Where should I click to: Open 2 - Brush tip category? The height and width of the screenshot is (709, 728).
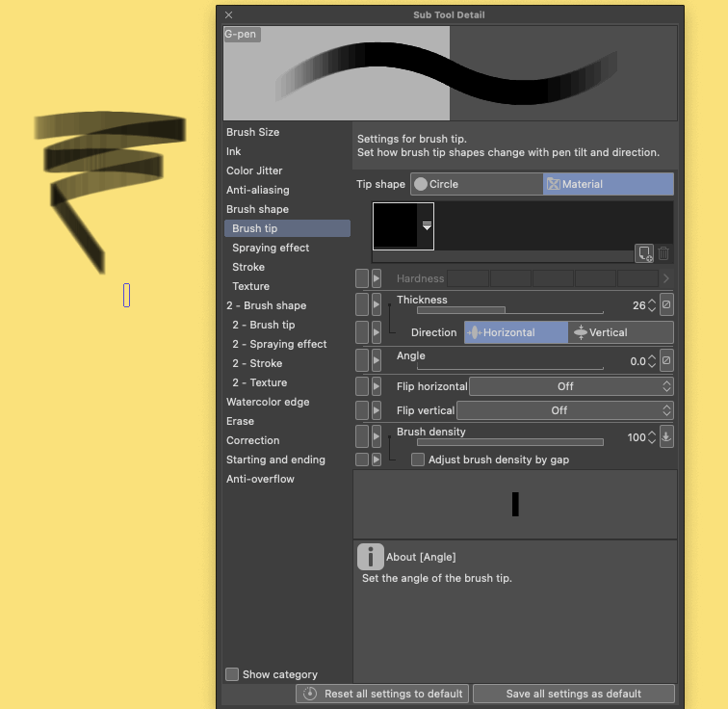[x=263, y=325]
